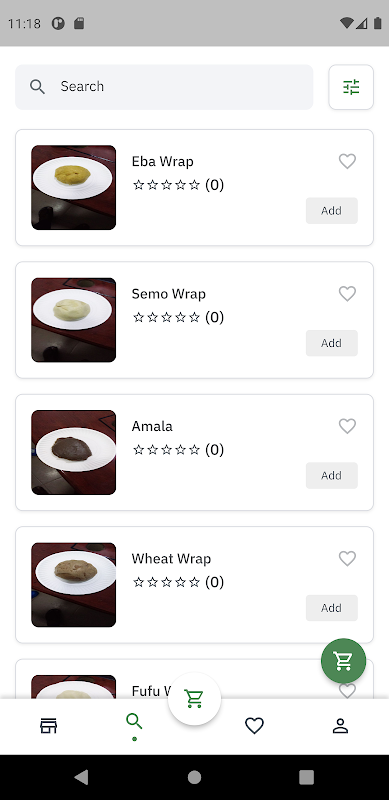389x800 pixels.
Task: Open the profile tab icon
Action: [x=340, y=726]
